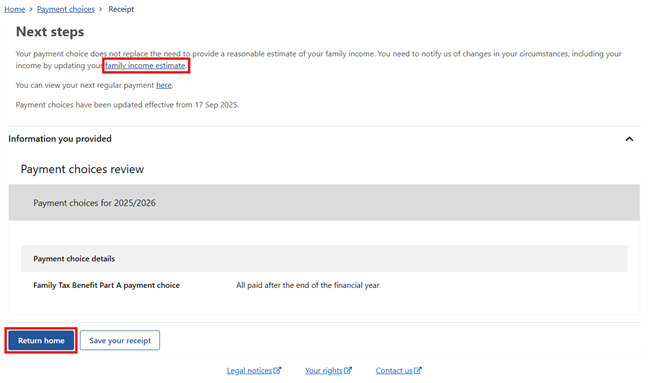
Task: View next regular payment via here link
Action: pyautogui.click(x=164, y=85)
